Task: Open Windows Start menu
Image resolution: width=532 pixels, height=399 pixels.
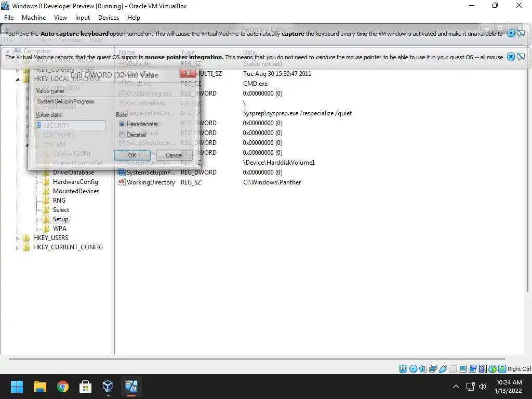Action: (x=17, y=387)
